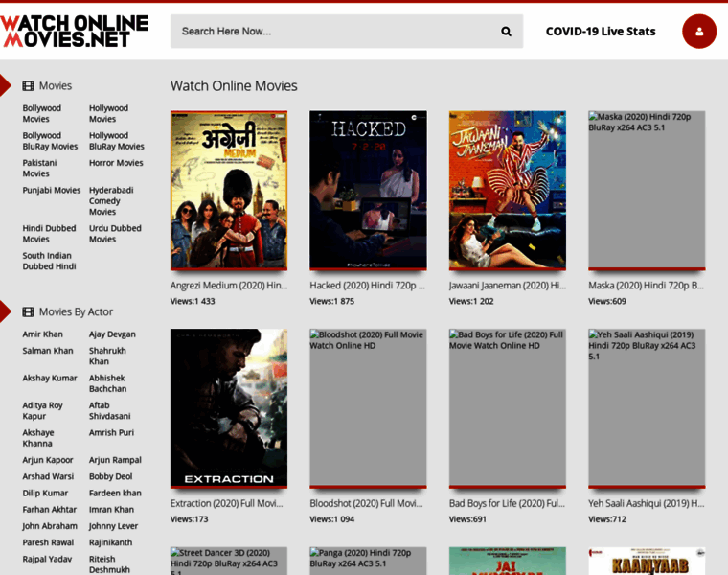The height and width of the screenshot is (575, 728).
Task: Open the Kaamyaab movie poster
Action: 647,561
